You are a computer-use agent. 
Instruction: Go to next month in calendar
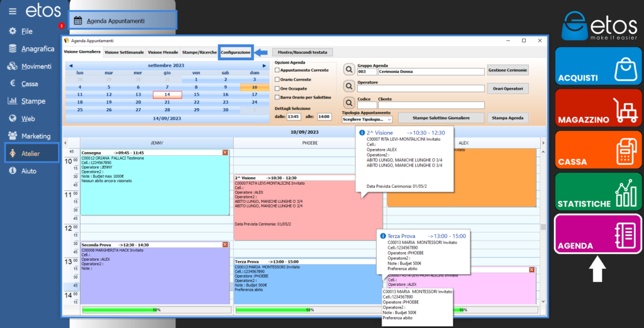coord(264,66)
